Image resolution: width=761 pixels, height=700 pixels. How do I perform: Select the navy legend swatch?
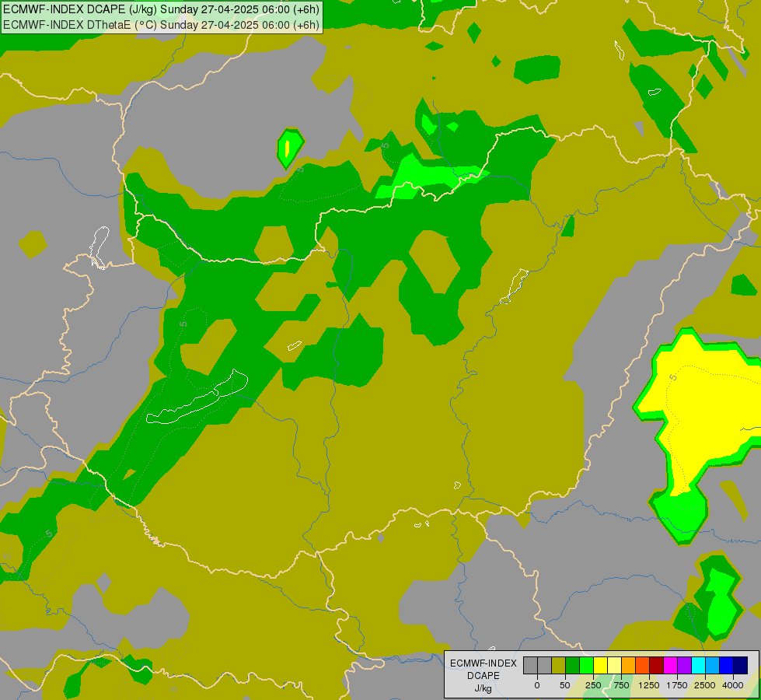(x=740, y=665)
